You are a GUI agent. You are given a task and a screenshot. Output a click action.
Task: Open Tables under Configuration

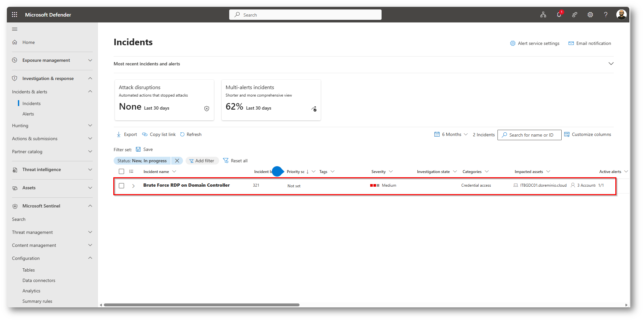(x=29, y=270)
